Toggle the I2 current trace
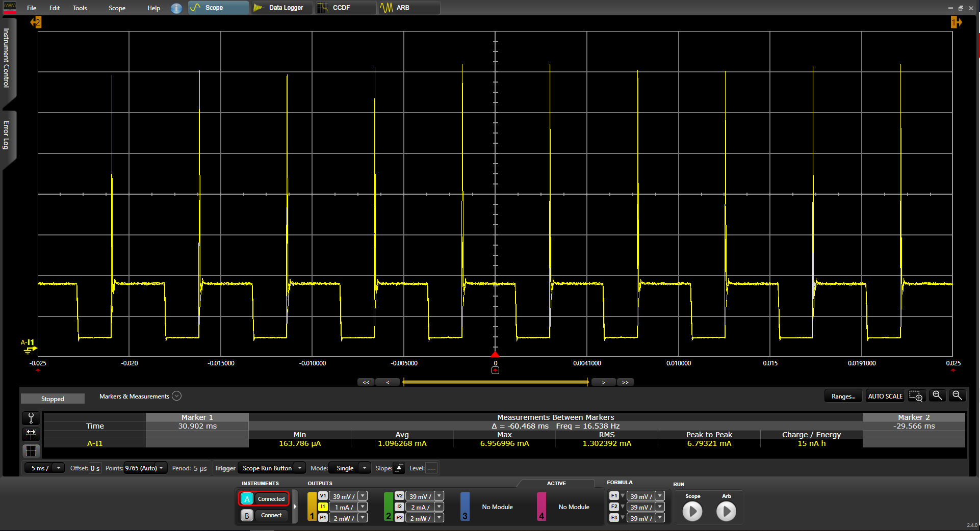This screenshot has height=531, width=980. 399,507
